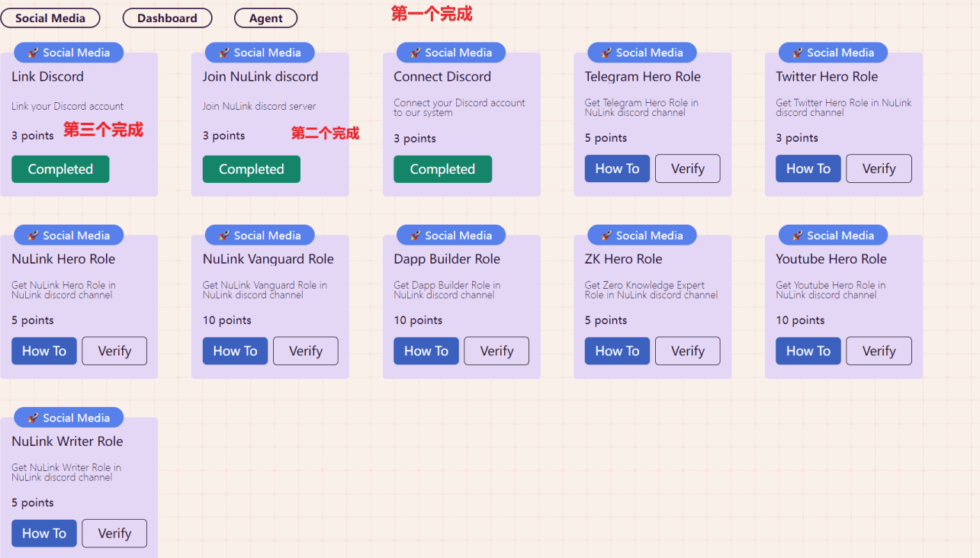Click '5 points' on Telegram Hero Role card

[606, 138]
